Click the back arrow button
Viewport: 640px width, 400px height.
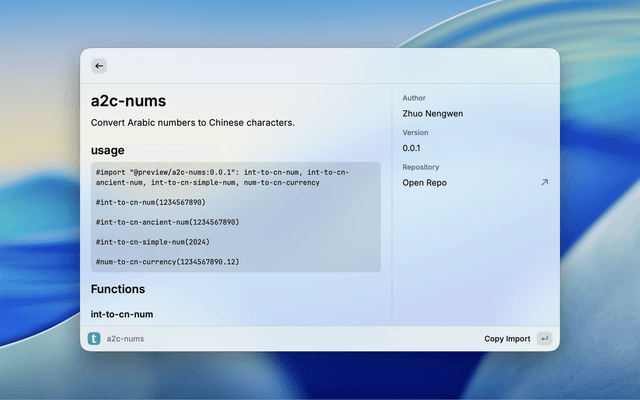[99, 66]
